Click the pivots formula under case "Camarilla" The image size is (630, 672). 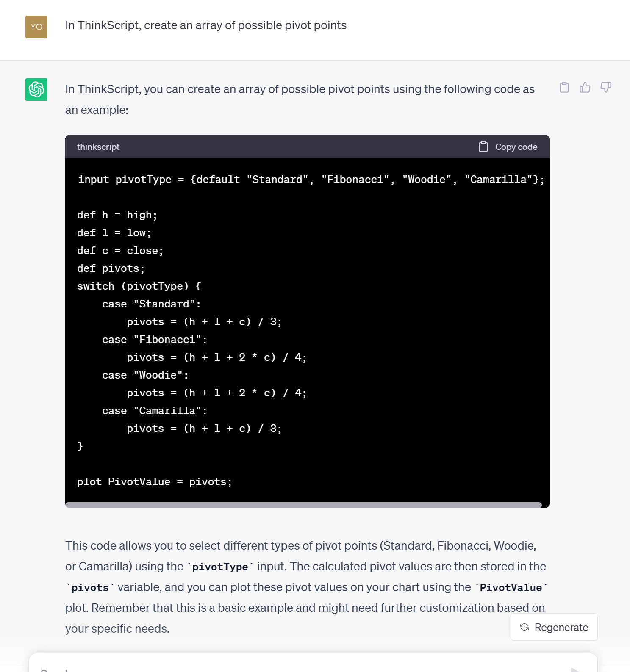pos(204,429)
